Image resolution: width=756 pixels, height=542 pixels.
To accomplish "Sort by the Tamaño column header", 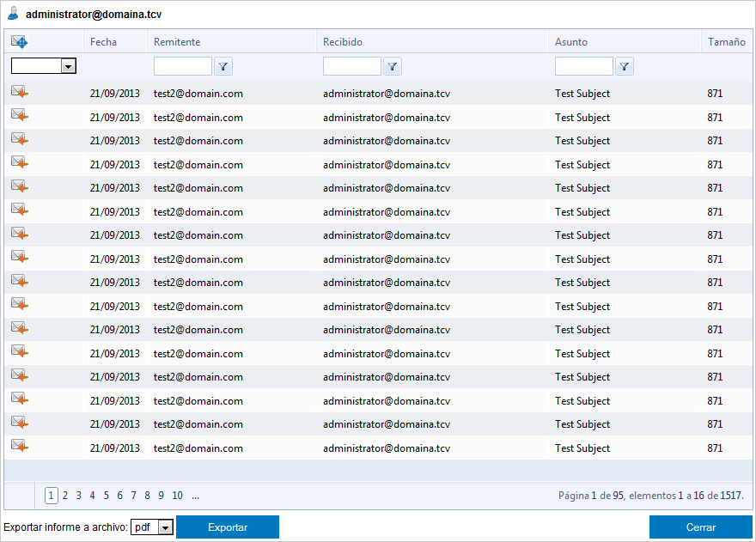I will [726, 42].
